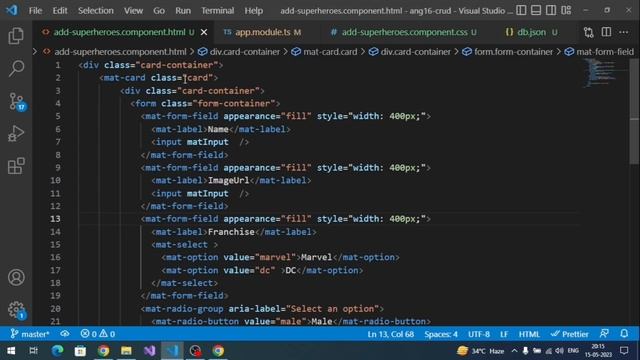Click "Select an option" aria-label string
Image resolution: width=640 pixels, height=360 pixels.
[x=332, y=309]
